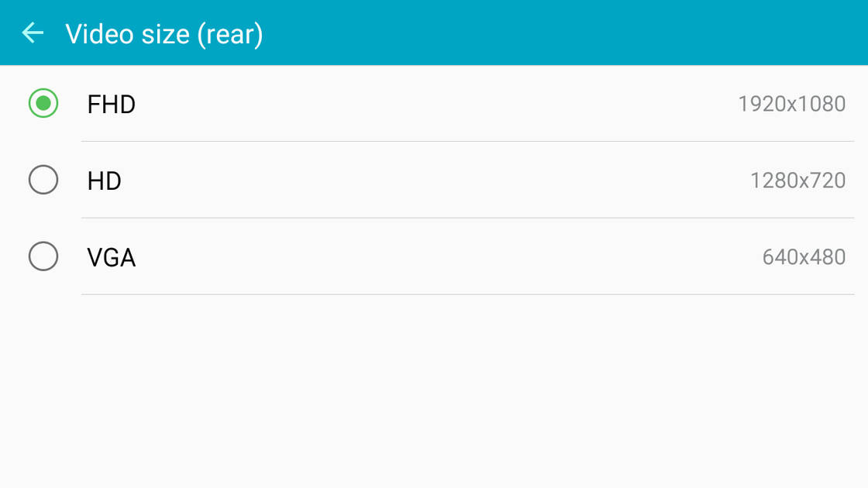Click the 1280x720 resolution text
The height and width of the screenshot is (488, 868).
(x=797, y=180)
